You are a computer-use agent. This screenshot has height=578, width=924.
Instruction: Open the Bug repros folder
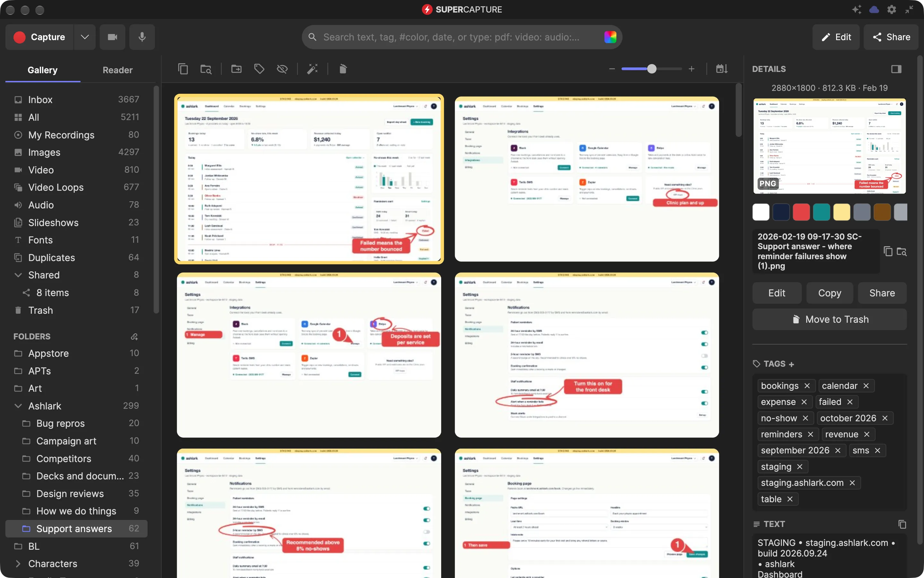coord(76,423)
